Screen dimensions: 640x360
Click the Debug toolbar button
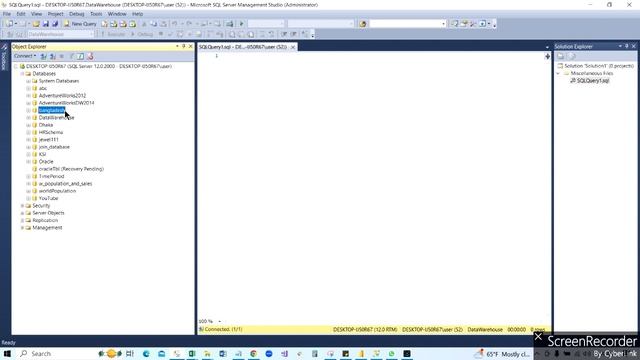pos(142,34)
